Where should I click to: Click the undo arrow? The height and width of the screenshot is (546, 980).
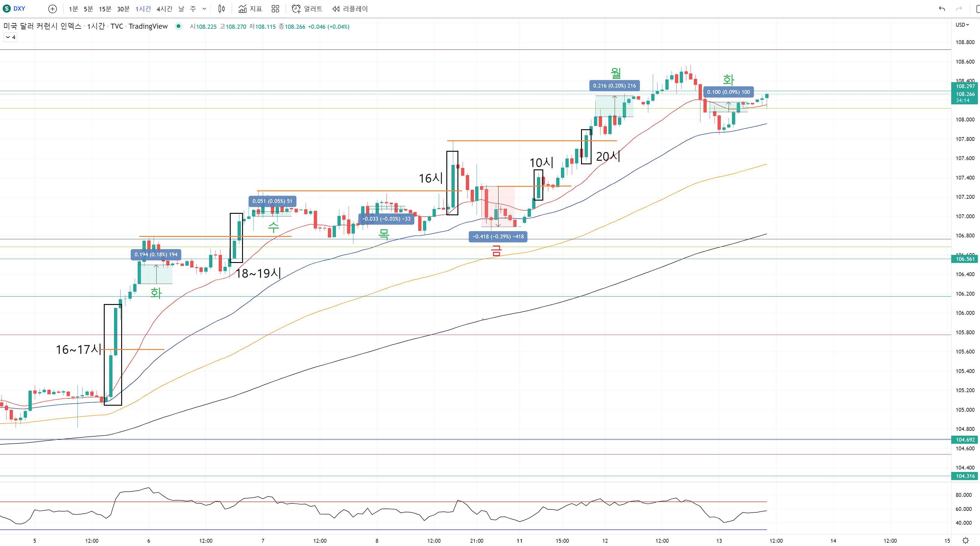point(942,9)
